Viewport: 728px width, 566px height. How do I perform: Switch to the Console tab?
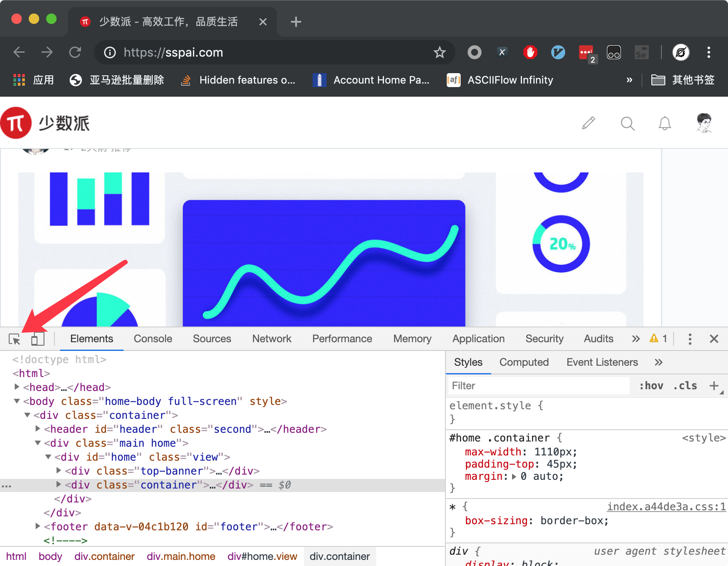[153, 339]
